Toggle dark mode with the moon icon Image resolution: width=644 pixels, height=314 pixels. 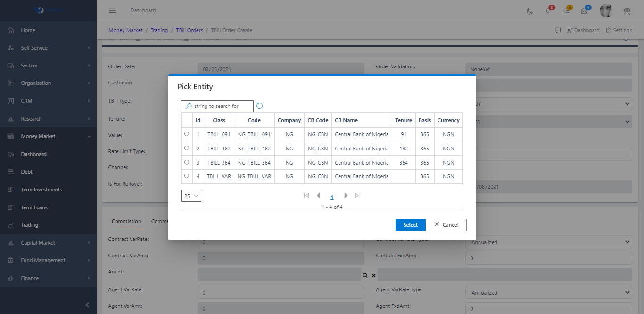[530, 11]
